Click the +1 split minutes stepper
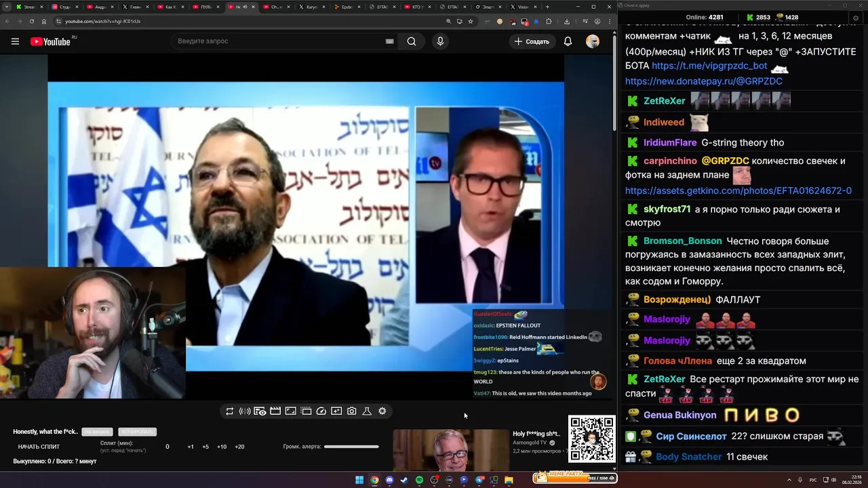The width and height of the screenshot is (868, 488). point(191,447)
